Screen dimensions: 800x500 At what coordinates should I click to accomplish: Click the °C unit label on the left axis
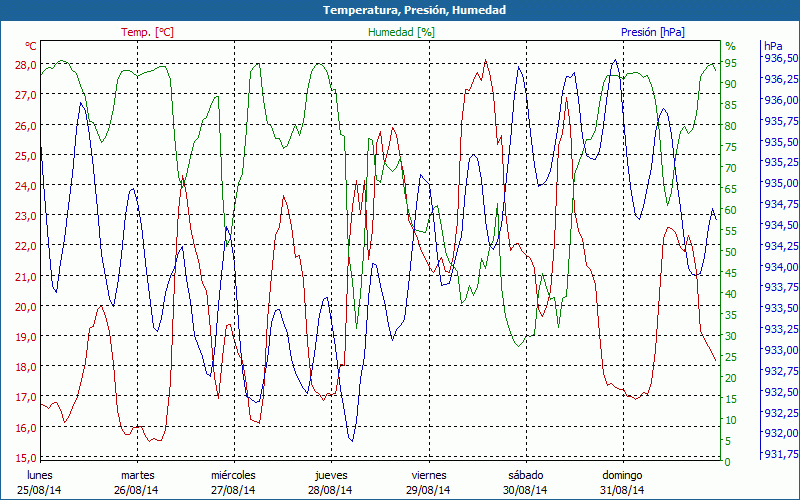31,46
